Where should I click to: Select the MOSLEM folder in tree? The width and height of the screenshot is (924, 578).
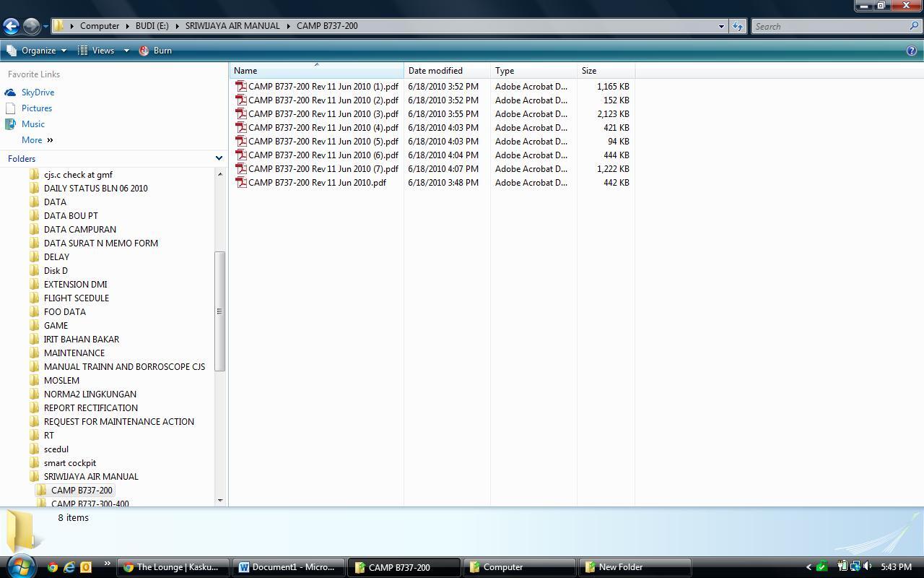point(61,381)
